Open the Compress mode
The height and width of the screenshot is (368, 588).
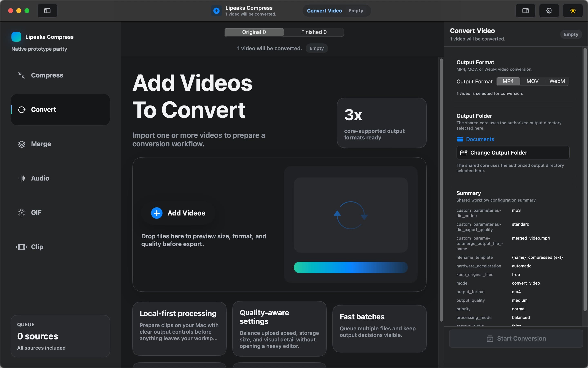[60, 75]
